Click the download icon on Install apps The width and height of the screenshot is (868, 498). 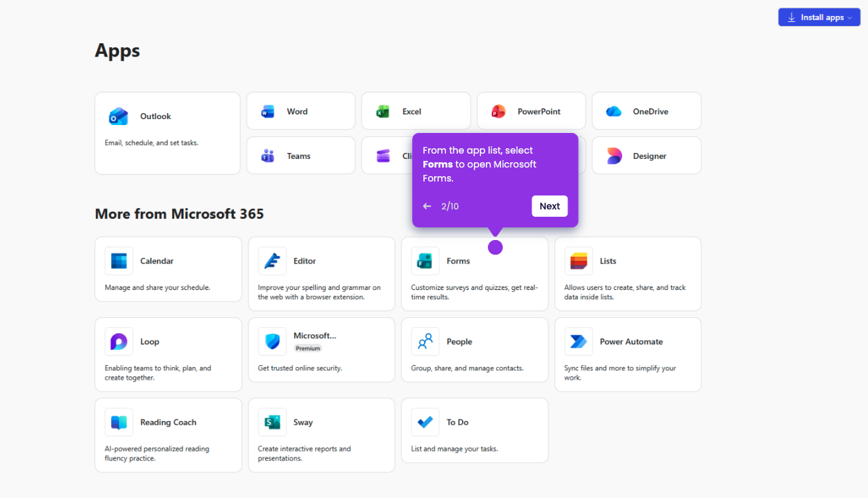pos(792,17)
